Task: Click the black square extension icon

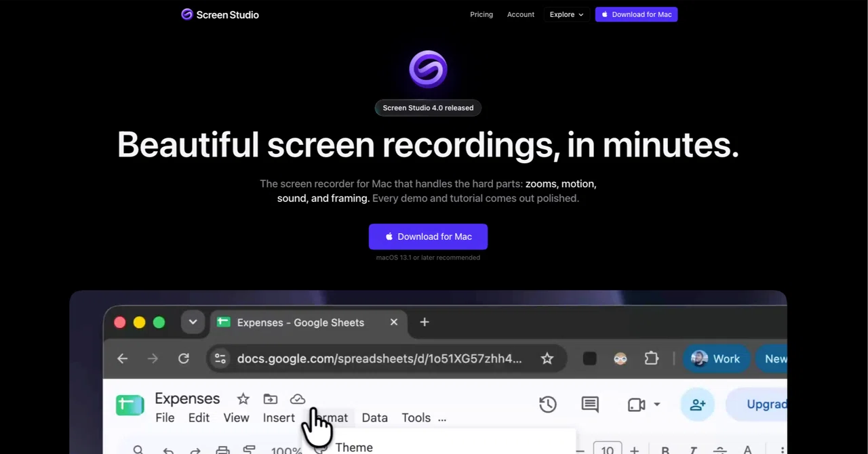Action: [x=590, y=358]
